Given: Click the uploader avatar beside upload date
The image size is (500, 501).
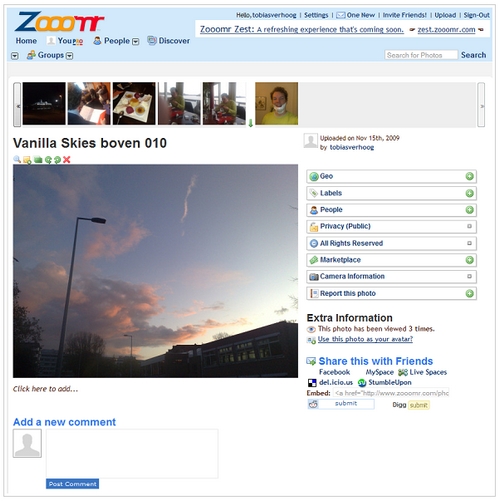Looking at the screenshot, I should [x=310, y=140].
